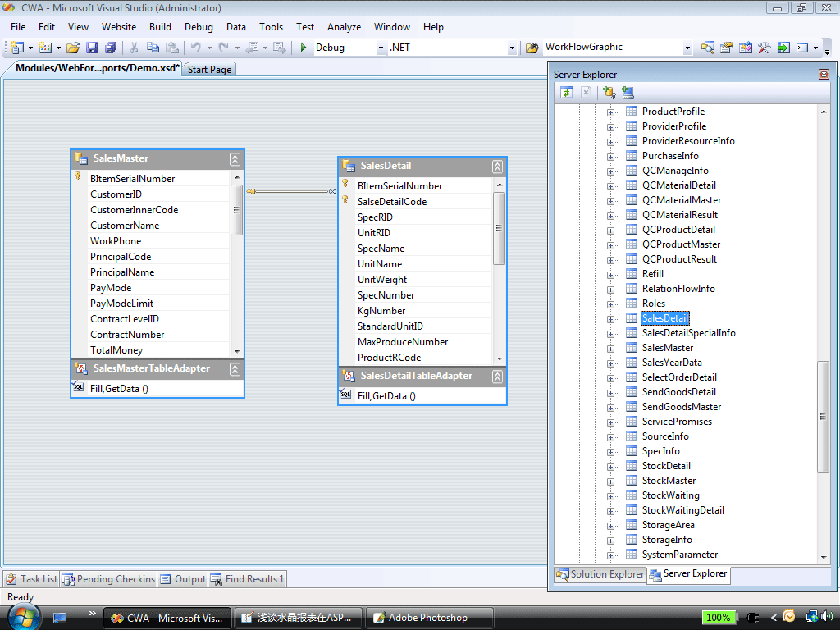Click the Navigate Forward toolbar icon
The height and width of the screenshot is (630, 840).
click(279, 48)
